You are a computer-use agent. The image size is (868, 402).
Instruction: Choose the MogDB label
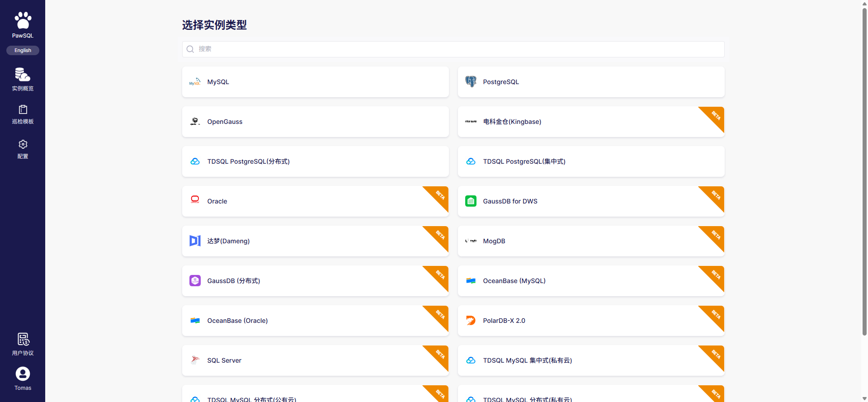coord(494,241)
